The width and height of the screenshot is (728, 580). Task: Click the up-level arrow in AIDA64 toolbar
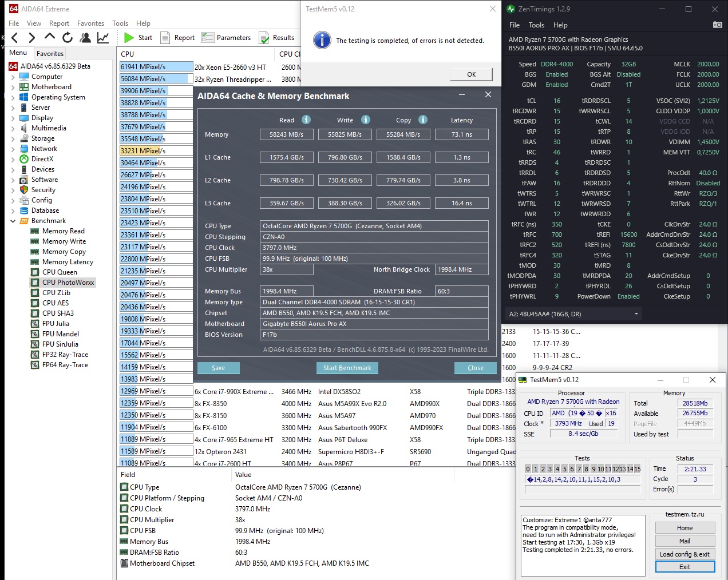[x=50, y=37]
